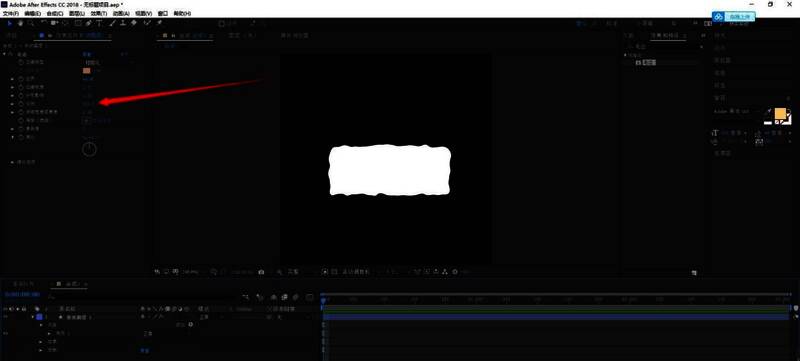Expand the effects group under shape layer
The width and height of the screenshot is (800, 361).
tap(41, 342)
